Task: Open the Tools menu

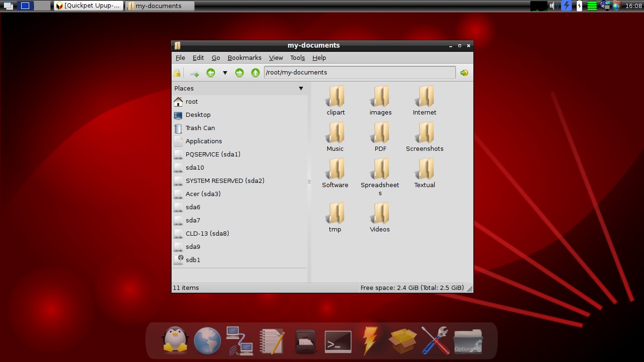Action: click(x=297, y=58)
